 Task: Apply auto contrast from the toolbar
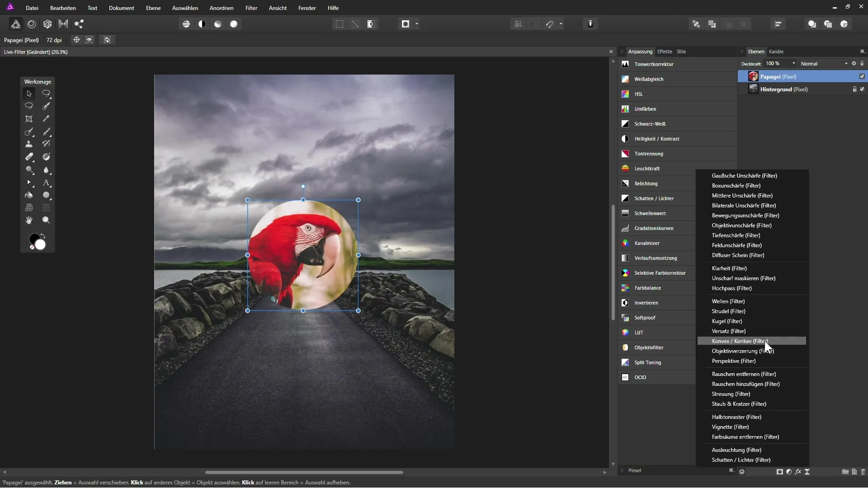[202, 24]
